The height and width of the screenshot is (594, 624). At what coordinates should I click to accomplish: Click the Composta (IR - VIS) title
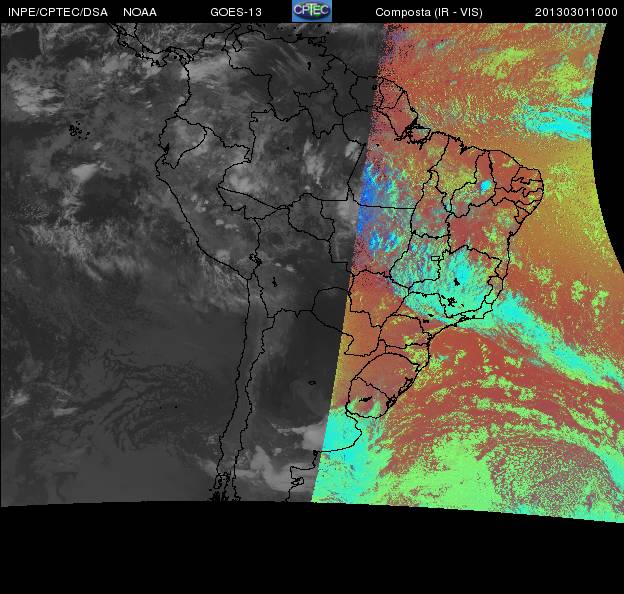pyautogui.click(x=429, y=13)
